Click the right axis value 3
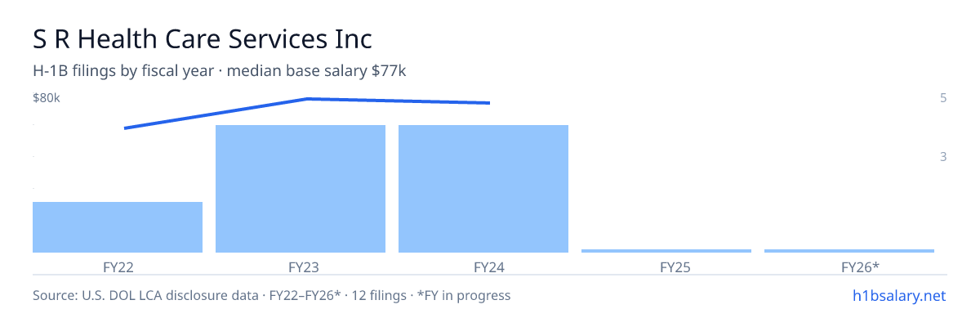 pos(943,156)
